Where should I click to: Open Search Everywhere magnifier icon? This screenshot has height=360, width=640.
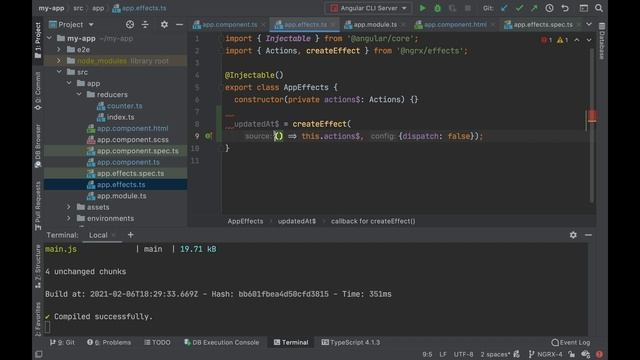click(599, 8)
